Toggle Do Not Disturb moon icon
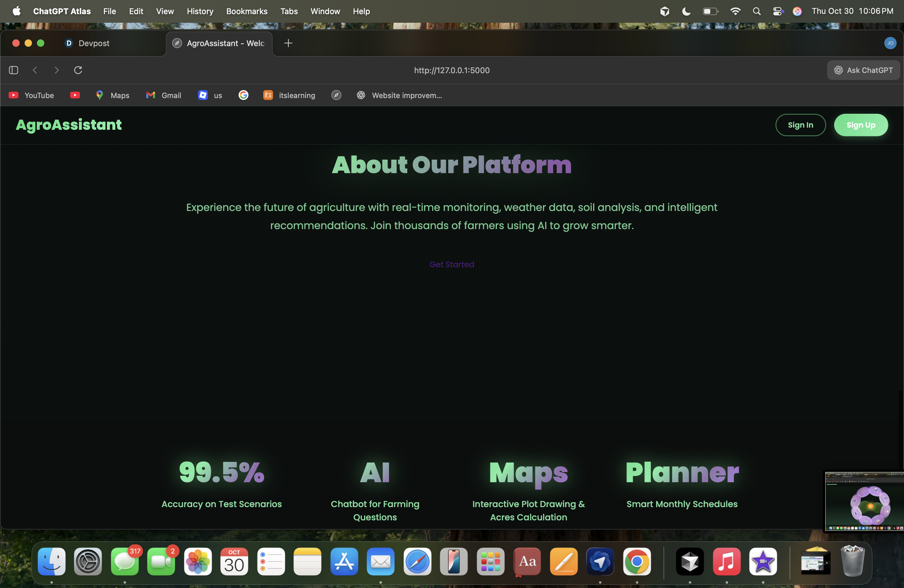This screenshot has height=588, width=904. click(x=686, y=11)
